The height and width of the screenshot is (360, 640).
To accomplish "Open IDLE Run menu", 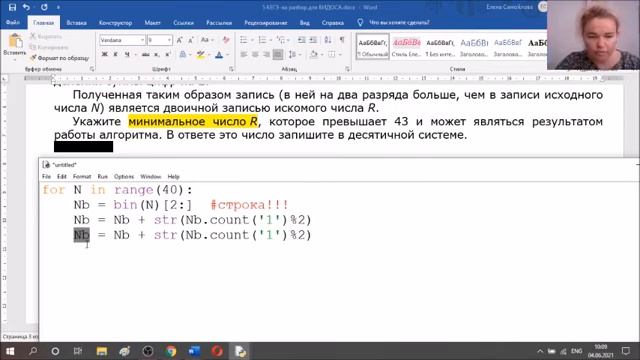I will (x=102, y=176).
